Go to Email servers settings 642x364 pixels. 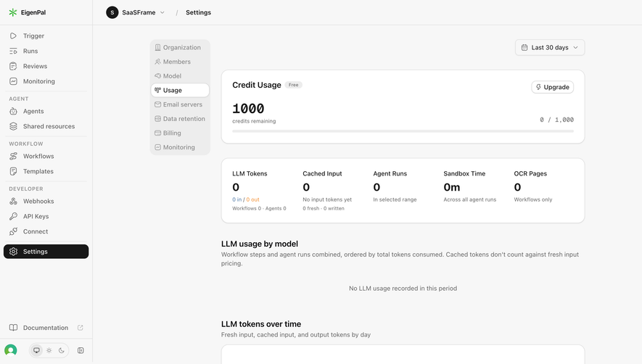[x=180, y=104]
